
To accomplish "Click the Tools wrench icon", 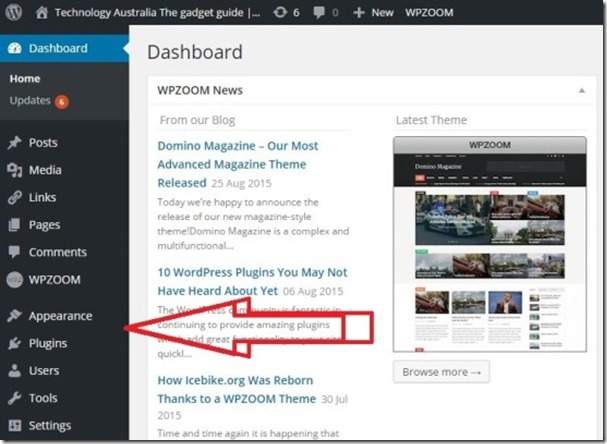I will pyautogui.click(x=14, y=398).
